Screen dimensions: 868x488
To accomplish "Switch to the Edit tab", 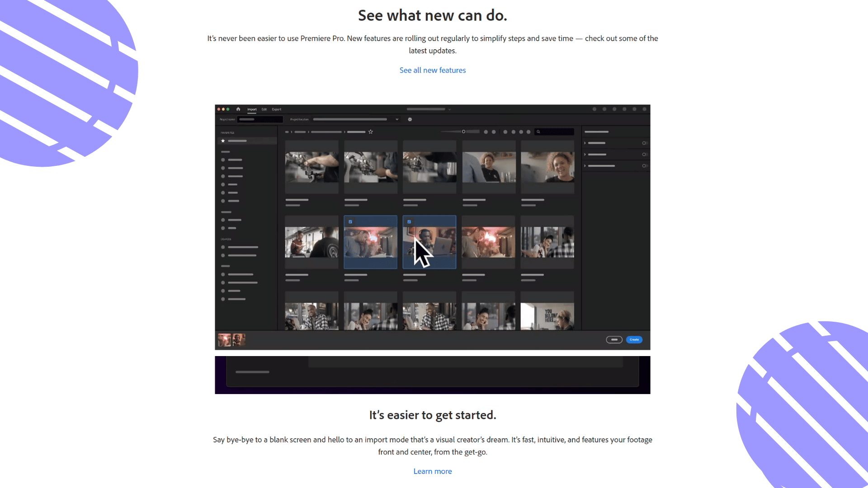I will click(x=264, y=109).
